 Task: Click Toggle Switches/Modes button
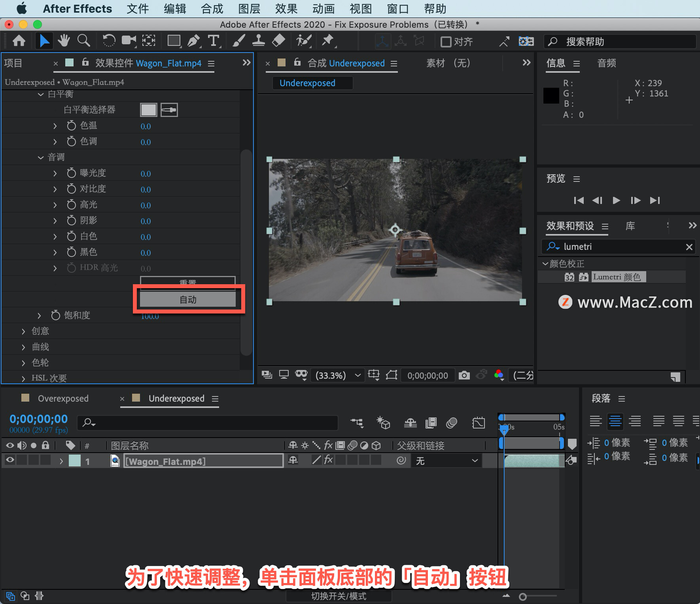(339, 596)
